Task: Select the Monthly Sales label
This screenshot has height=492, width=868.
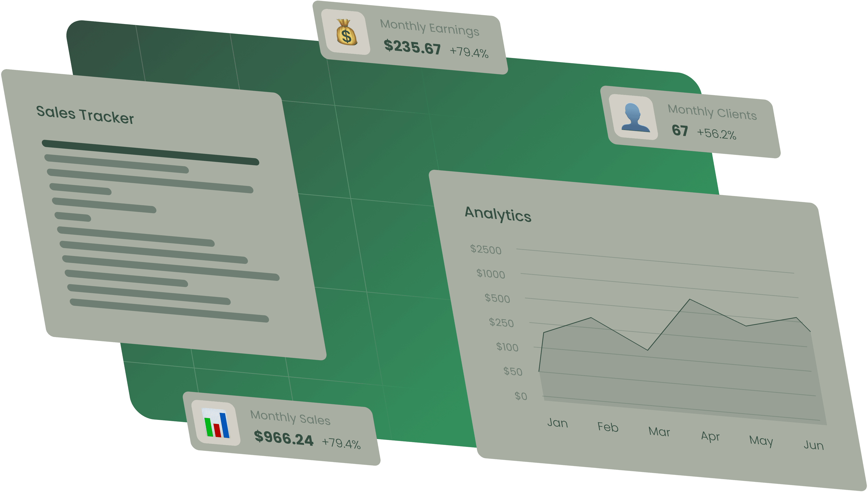Action: [290, 418]
